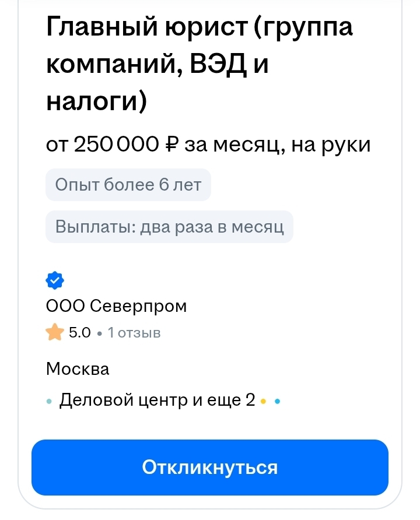Select the Опыт более 6 лет chip
The image size is (420, 520).
tap(128, 185)
